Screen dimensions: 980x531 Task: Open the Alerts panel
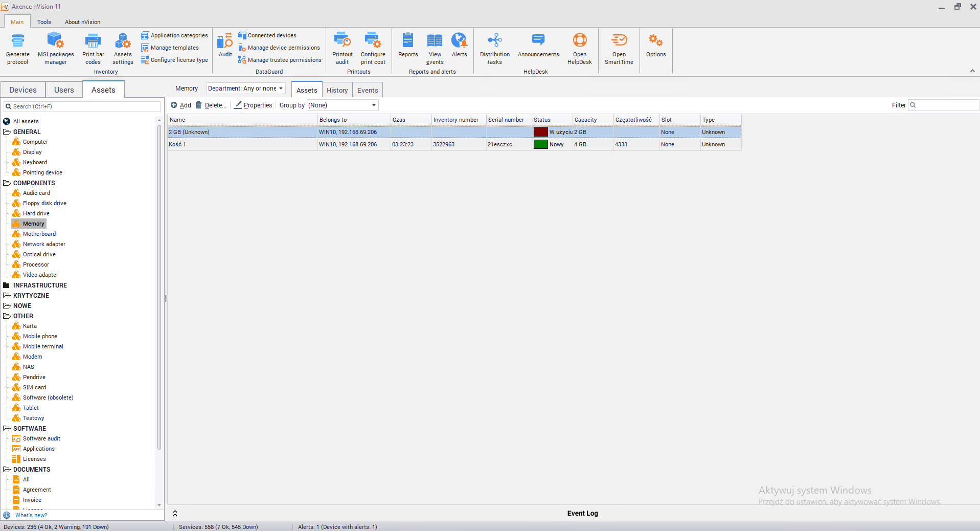[459, 41]
